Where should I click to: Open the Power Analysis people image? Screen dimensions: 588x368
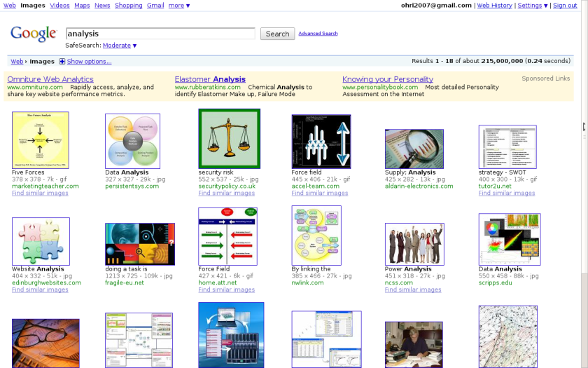[414, 244]
